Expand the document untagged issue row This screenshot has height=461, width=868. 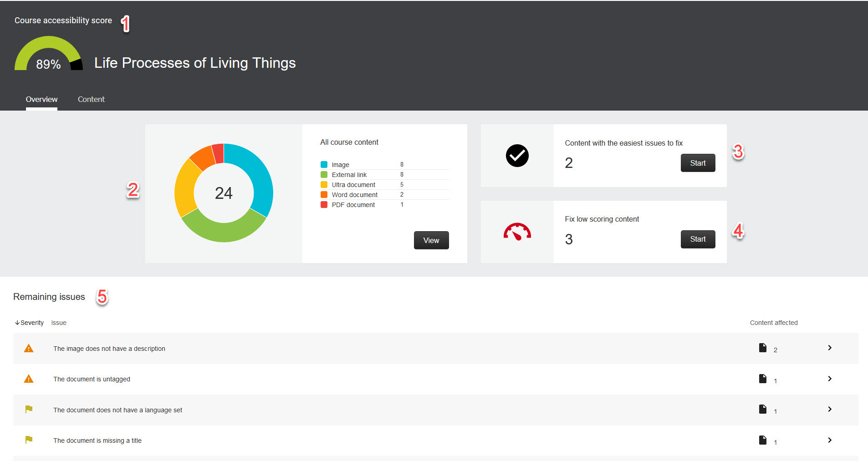pyautogui.click(x=830, y=379)
